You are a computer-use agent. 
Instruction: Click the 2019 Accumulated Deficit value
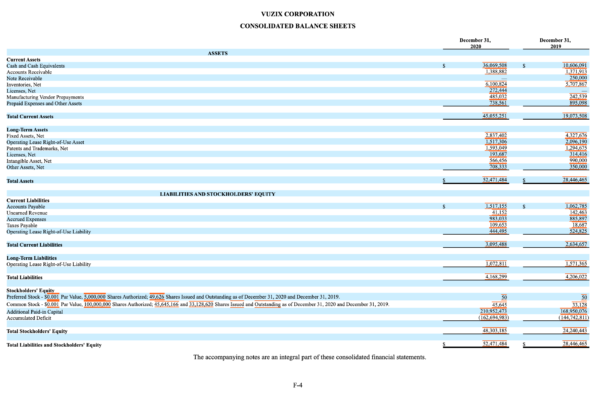point(574,318)
